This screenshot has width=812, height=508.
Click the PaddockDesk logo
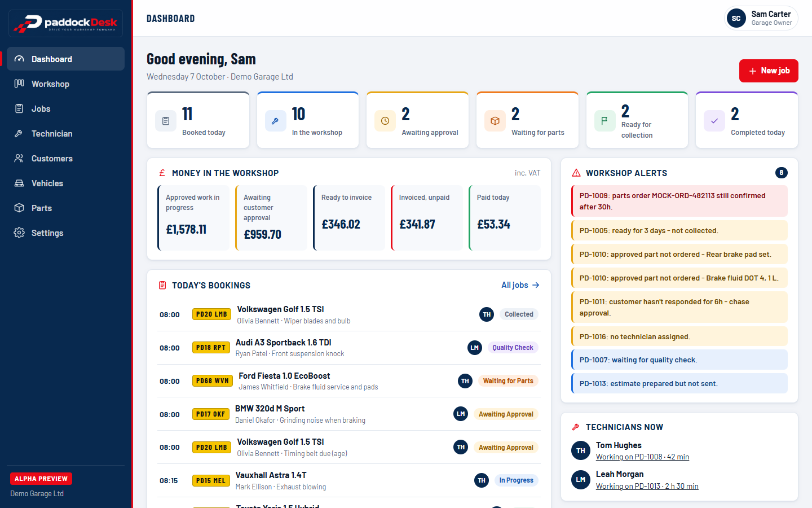point(65,23)
